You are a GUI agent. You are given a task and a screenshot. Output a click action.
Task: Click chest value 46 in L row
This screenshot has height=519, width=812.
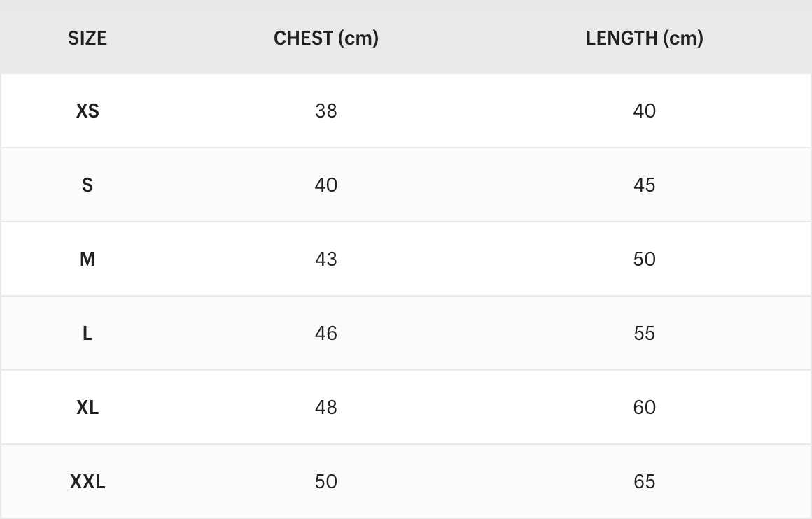326,334
